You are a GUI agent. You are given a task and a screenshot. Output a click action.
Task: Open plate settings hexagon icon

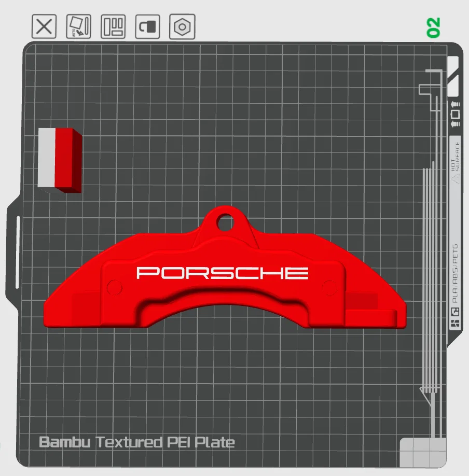click(x=182, y=26)
